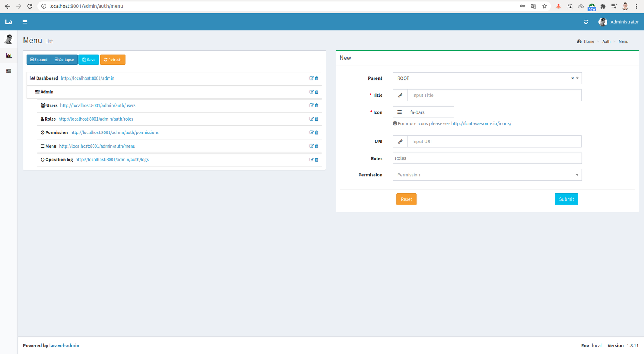Open the admin/auth/menu link
Image resolution: width=644 pixels, height=354 pixels.
click(97, 146)
